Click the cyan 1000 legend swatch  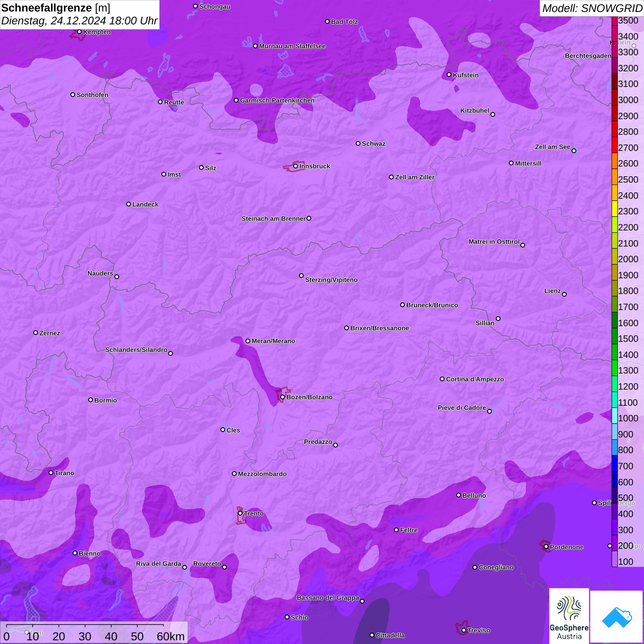(x=615, y=415)
